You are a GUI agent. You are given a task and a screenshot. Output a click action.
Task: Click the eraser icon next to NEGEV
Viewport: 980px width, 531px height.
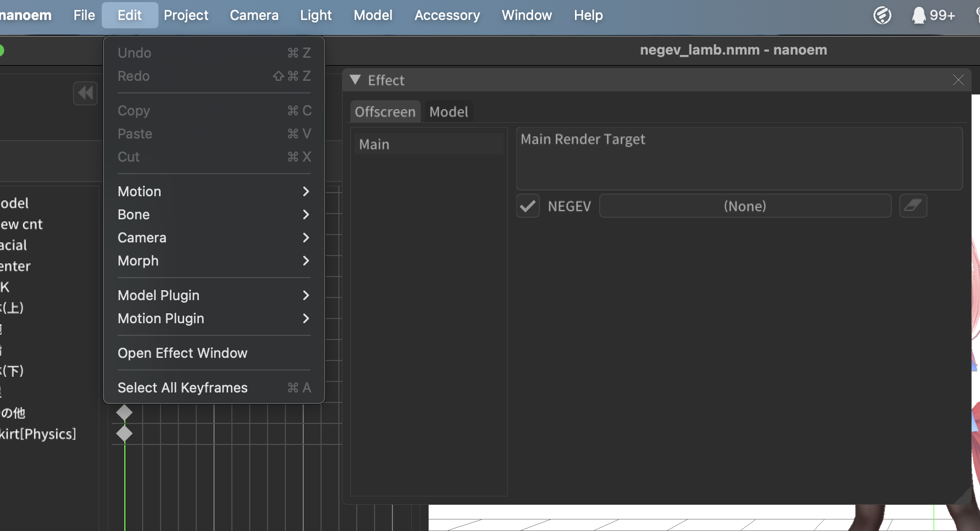(913, 206)
